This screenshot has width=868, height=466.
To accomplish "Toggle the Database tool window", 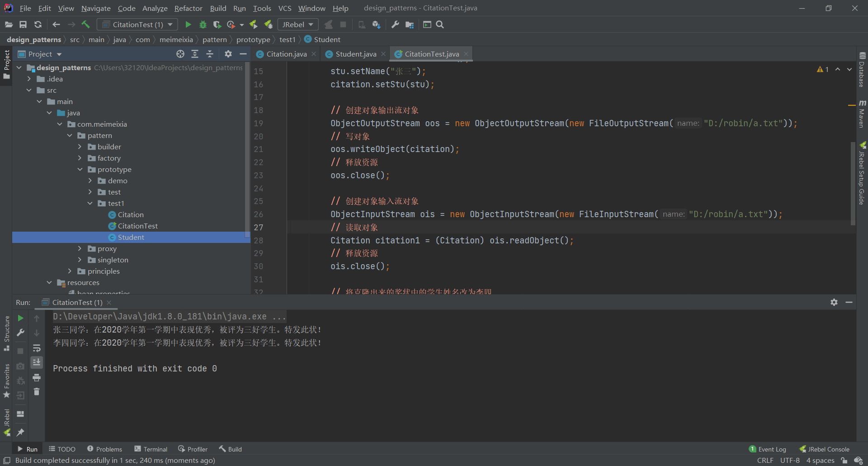I will coord(862,70).
